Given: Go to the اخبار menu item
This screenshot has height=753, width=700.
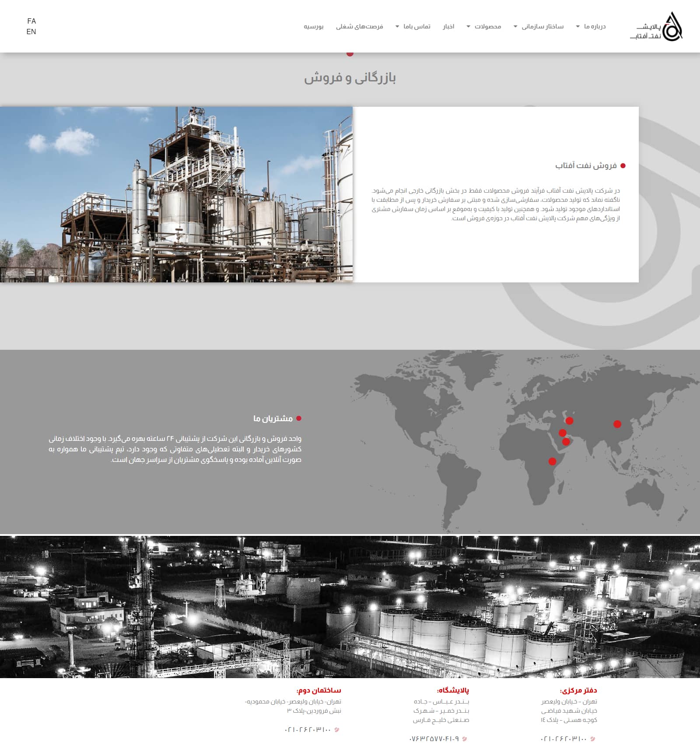Looking at the screenshot, I should pyautogui.click(x=448, y=27).
